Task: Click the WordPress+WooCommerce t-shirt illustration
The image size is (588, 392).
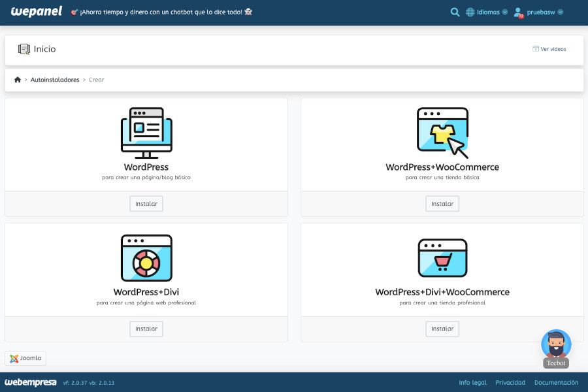Action: (442, 133)
